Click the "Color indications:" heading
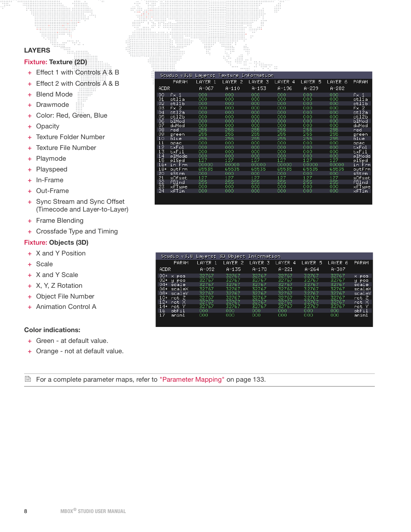Image resolution: width=411 pixels, height=532 pixels. coord(52,330)
